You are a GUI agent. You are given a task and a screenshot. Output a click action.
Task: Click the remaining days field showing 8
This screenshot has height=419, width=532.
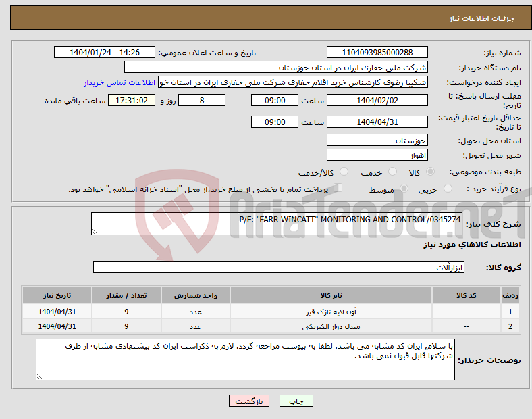(202, 100)
